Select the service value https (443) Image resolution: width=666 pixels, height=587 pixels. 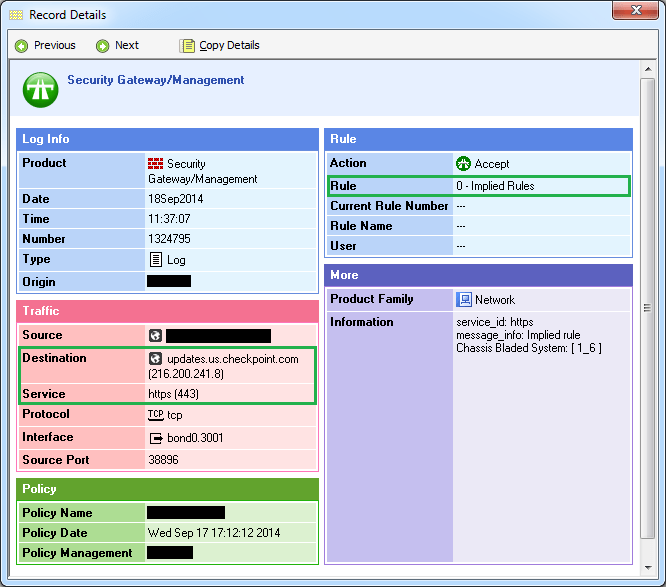click(x=173, y=394)
